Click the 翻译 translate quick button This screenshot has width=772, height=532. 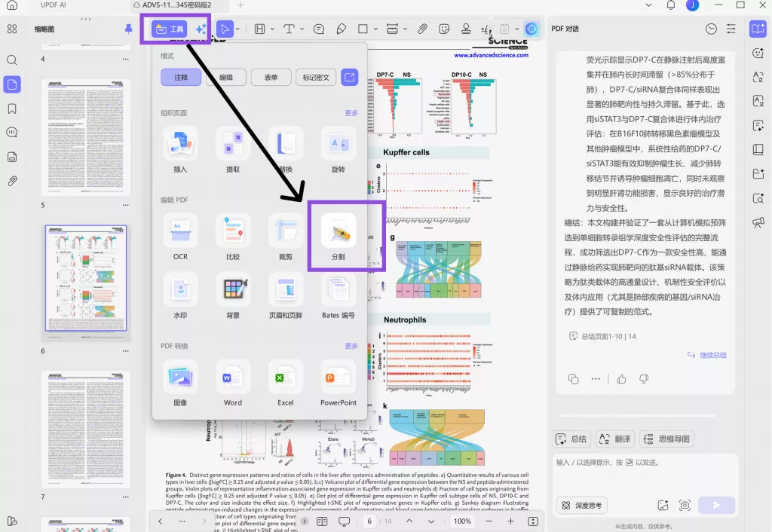[615, 439]
